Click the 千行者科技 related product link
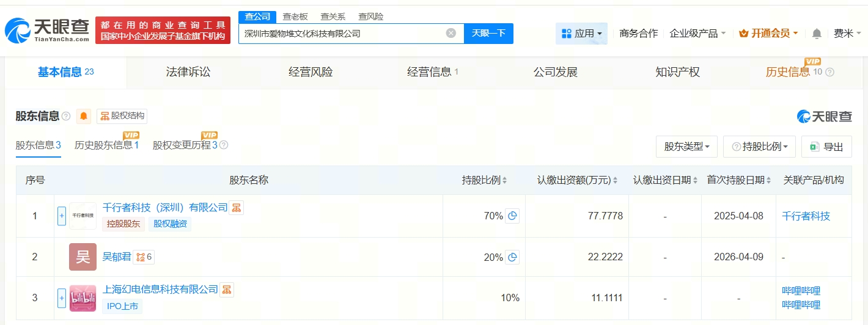Image resolution: width=868 pixels, height=325 pixels. pyautogui.click(x=806, y=216)
